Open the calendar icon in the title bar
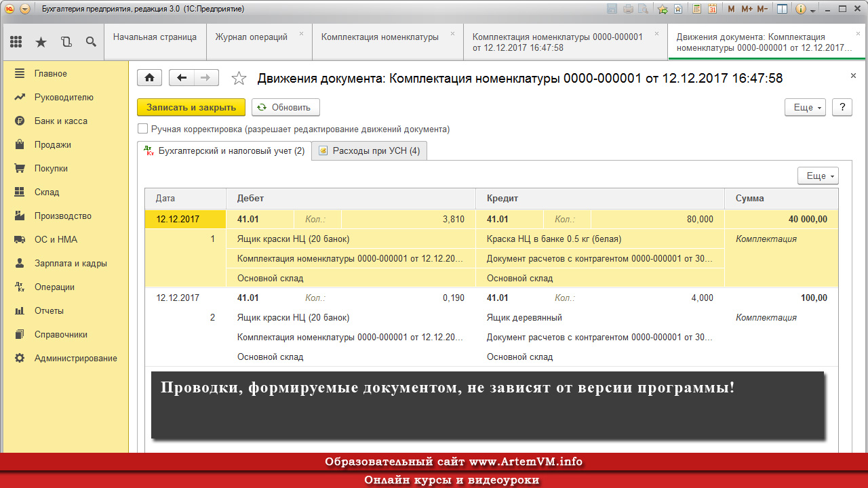This screenshot has width=868, height=488. (713, 9)
